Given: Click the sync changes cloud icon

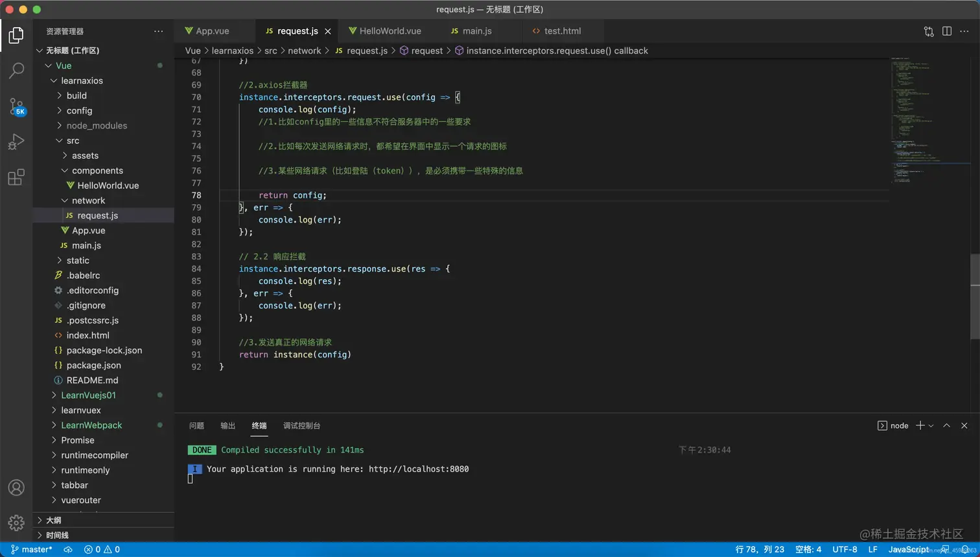Looking at the screenshot, I should [68, 549].
